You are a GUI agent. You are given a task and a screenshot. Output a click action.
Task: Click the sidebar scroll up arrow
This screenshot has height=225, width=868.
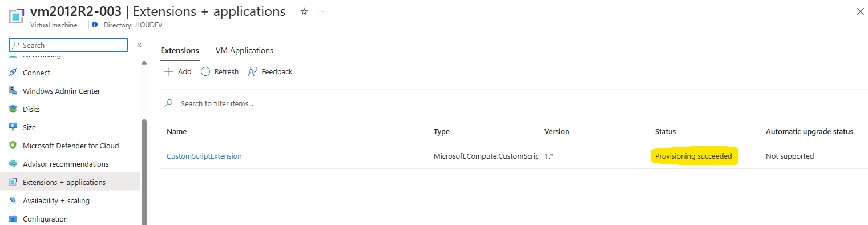144,62
